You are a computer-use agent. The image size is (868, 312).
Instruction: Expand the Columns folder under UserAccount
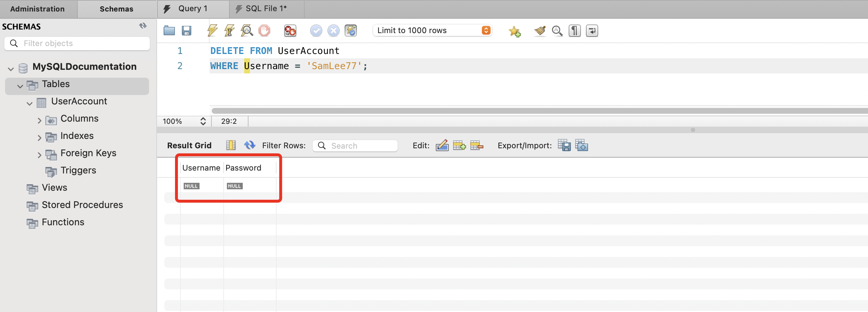[x=40, y=121]
